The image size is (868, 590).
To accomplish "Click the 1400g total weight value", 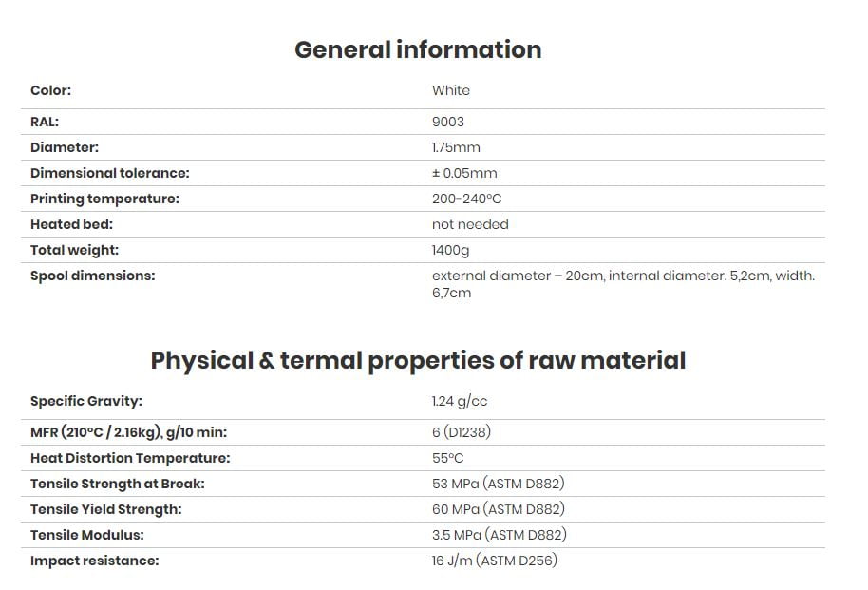I will point(450,250).
